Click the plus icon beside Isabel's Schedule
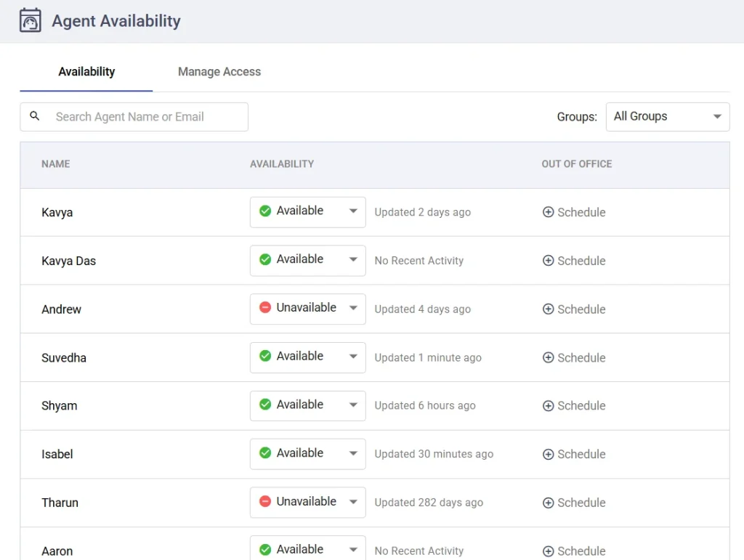The height and width of the screenshot is (560, 744). (x=548, y=454)
